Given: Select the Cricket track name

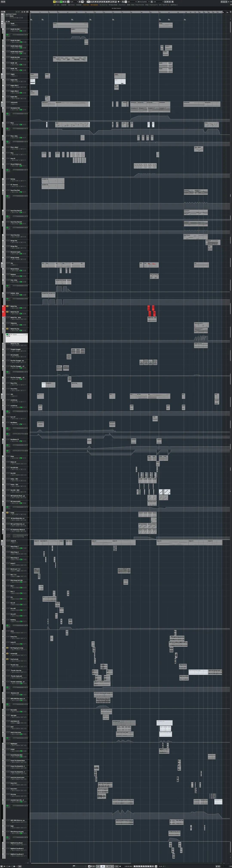Looking at the screenshot, I should (12, 749).
